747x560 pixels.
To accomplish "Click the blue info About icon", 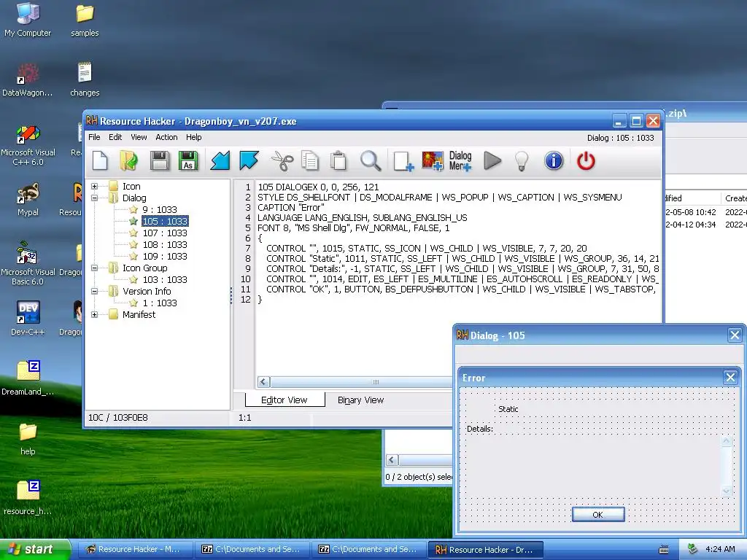I will (554, 161).
